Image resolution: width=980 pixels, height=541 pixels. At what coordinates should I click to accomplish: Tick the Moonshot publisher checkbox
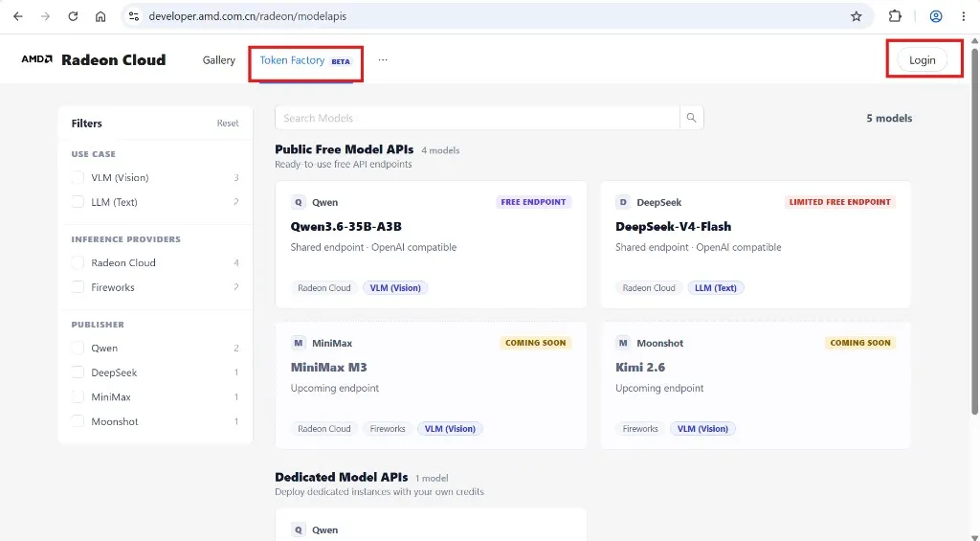click(78, 421)
